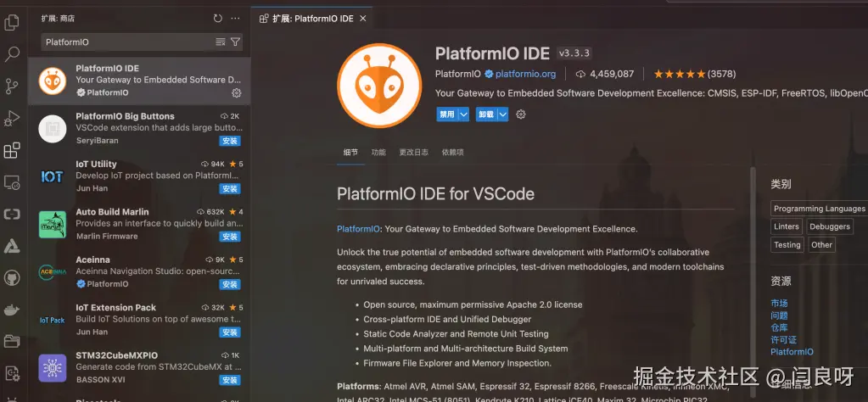This screenshot has width=868, height=402.
Task: Select the PlatformIO IDE extension in list
Action: 139,81
